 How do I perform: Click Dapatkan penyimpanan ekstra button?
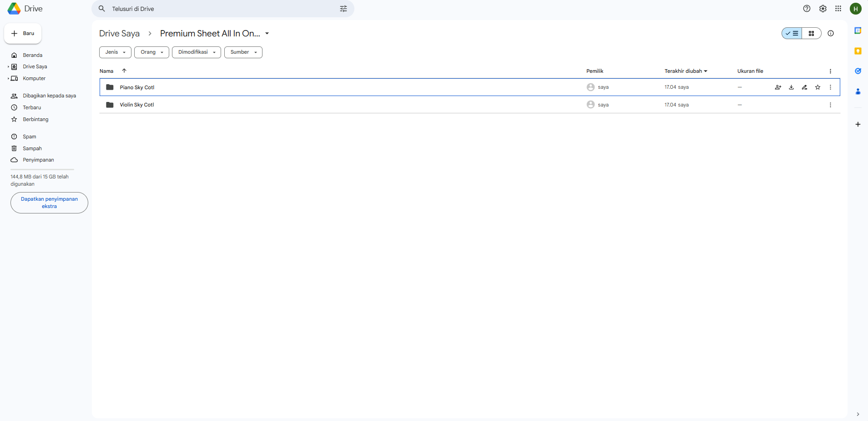(49, 203)
